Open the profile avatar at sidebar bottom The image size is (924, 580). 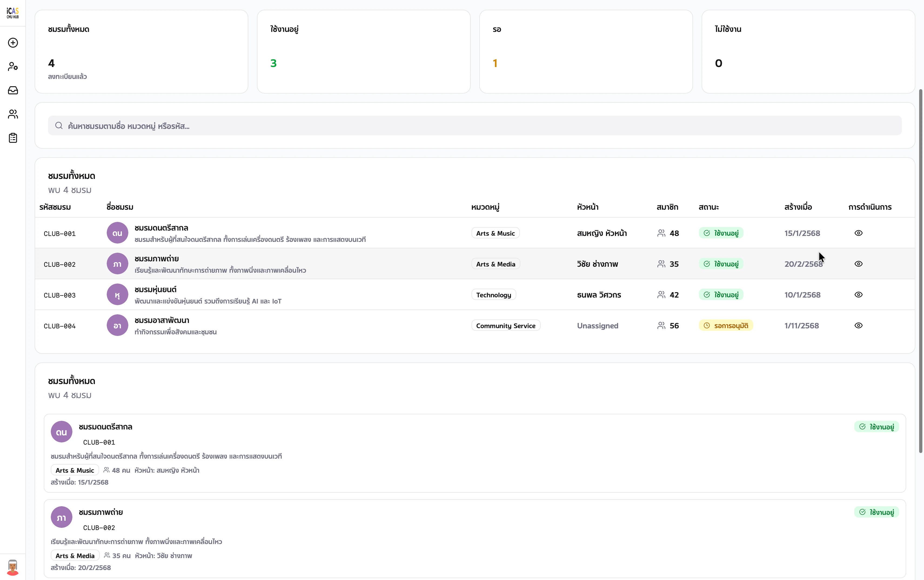click(x=13, y=567)
